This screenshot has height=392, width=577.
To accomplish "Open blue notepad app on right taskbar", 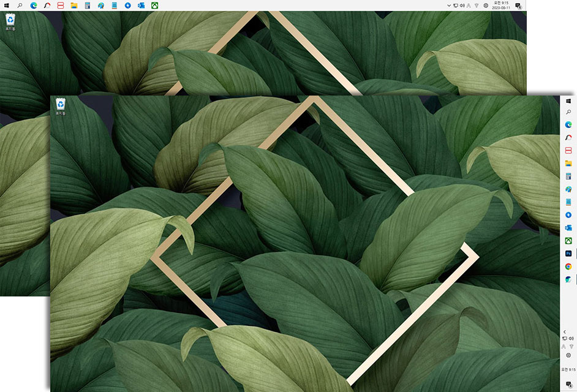I will 568,202.
